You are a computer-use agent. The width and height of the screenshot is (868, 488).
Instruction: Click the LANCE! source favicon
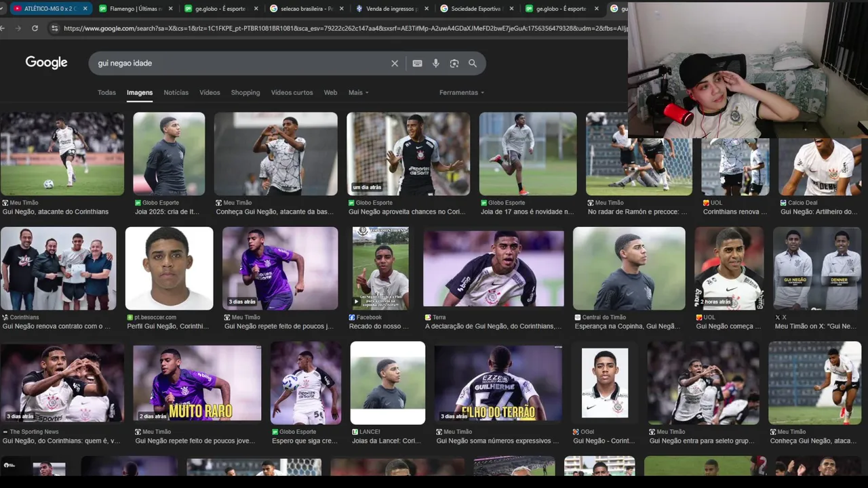pos(355,432)
